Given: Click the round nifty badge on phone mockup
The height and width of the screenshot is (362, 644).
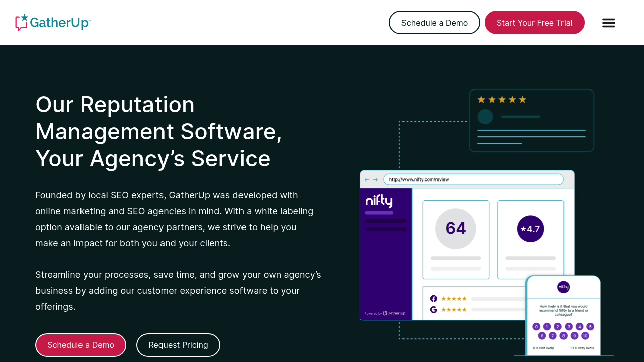Looking at the screenshot, I should click(563, 287).
